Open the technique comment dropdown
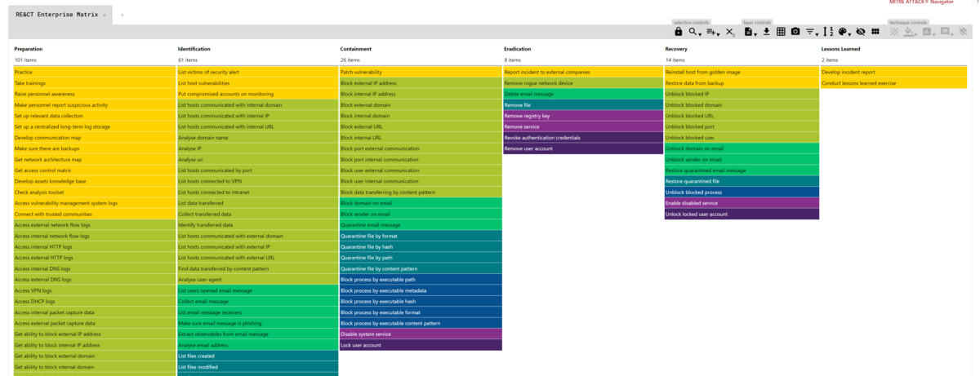This screenshot has height=376, width=980. [x=947, y=32]
